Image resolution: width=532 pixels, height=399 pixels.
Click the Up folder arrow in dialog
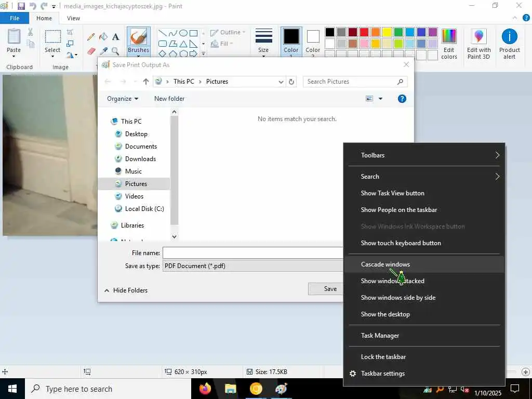point(146,82)
